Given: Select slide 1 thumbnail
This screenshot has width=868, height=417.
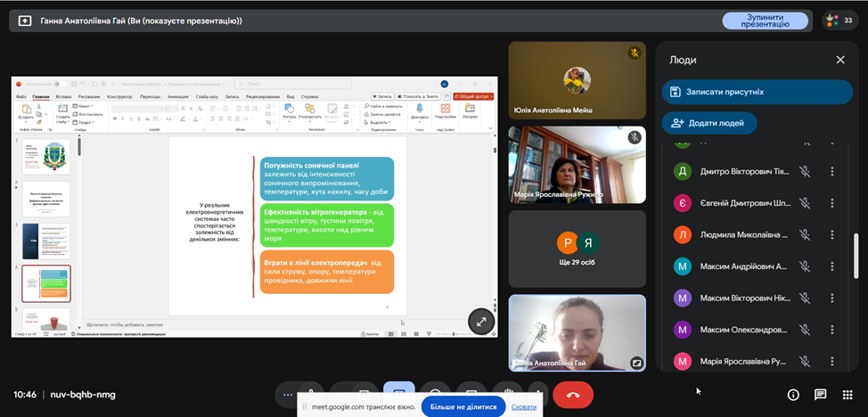Looking at the screenshot, I should 46,157.
